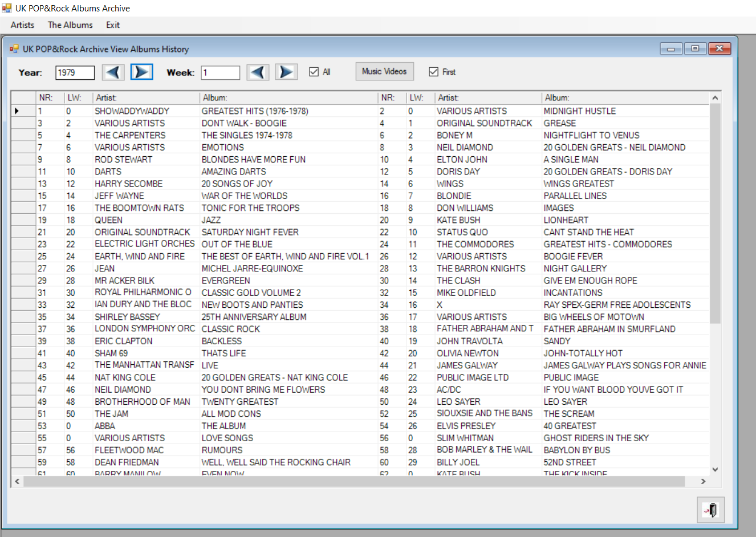Image resolution: width=756 pixels, height=537 pixels.
Task: Click the horizontal scrollbar left arrow
Action: (x=17, y=481)
